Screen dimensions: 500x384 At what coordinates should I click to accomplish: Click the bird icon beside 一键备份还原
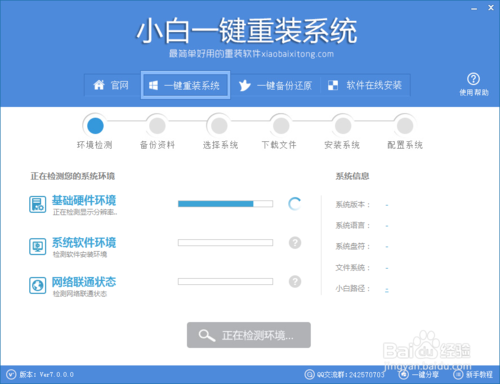click(245, 85)
